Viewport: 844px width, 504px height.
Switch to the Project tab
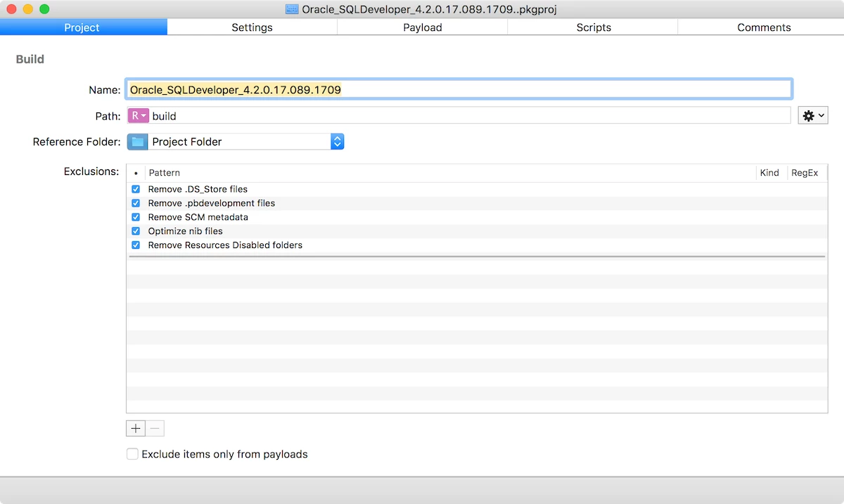tap(83, 27)
